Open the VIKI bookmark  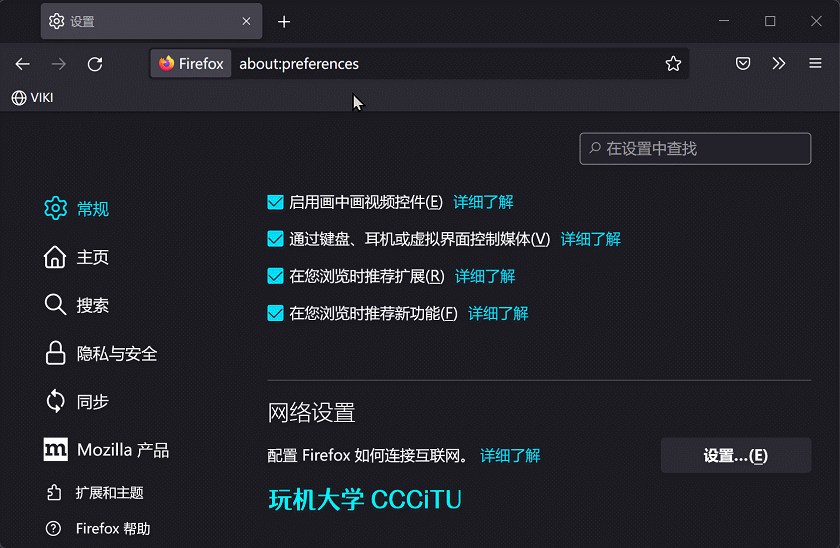point(32,97)
